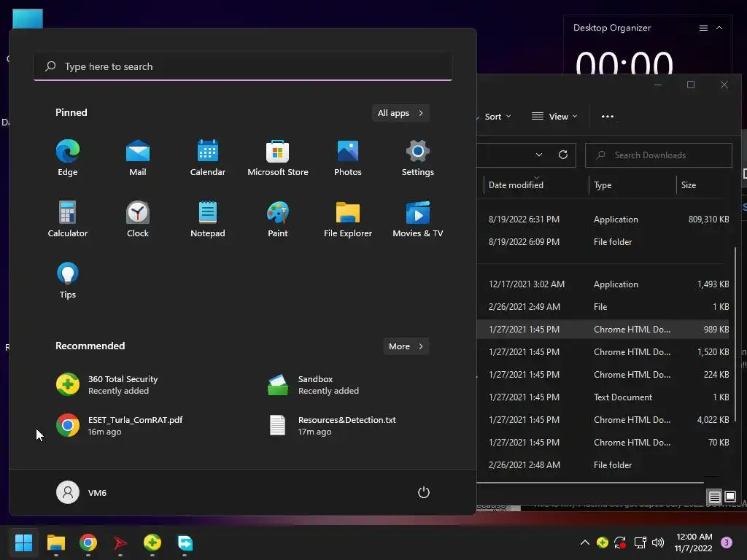Focus the Type here to search box
This screenshot has width=747, height=560.
pyautogui.click(x=243, y=66)
